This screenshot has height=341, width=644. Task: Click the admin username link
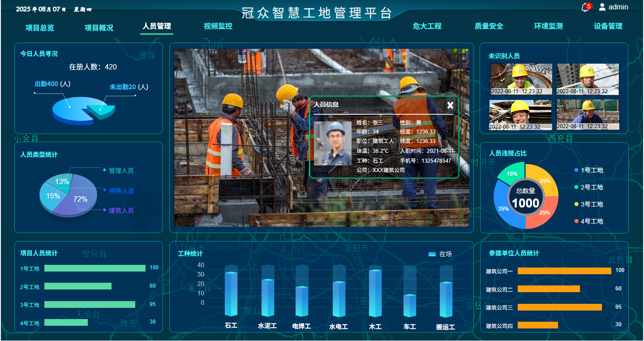618,7
